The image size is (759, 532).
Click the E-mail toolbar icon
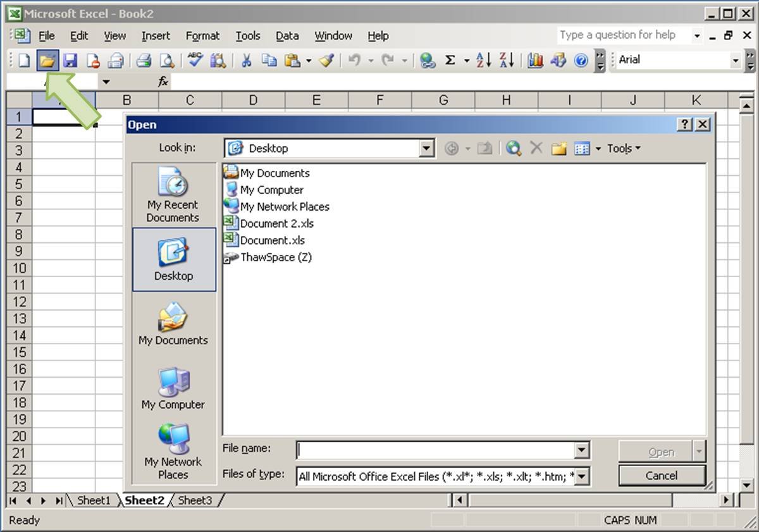pyautogui.click(x=115, y=60)
